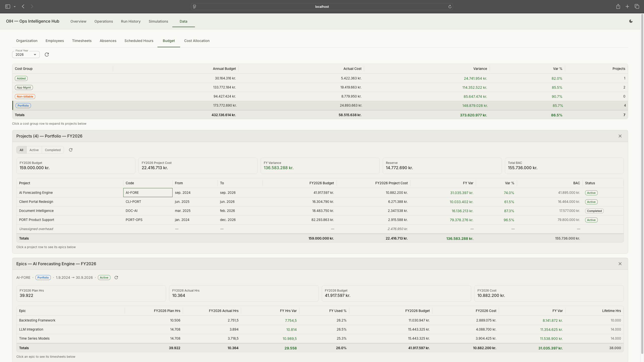The height and width of the screenshot is (362, 644).
Task: Refresh the Portfolio projects list
Action: pos(71,150)
